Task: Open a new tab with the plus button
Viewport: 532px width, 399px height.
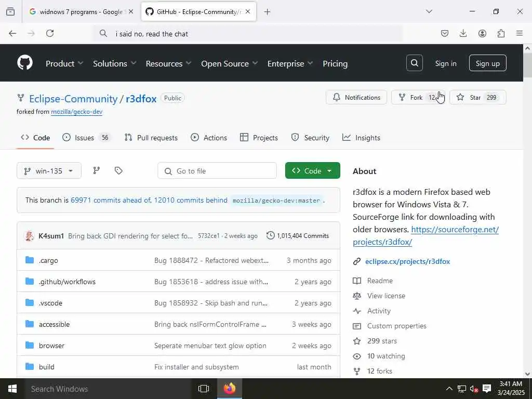Action: [x=268, y=12]
